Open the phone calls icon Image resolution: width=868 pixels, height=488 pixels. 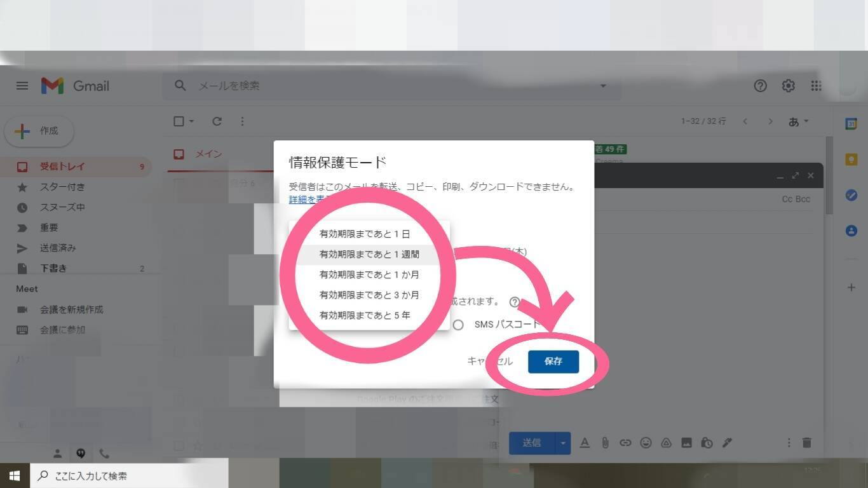point(104,454)
